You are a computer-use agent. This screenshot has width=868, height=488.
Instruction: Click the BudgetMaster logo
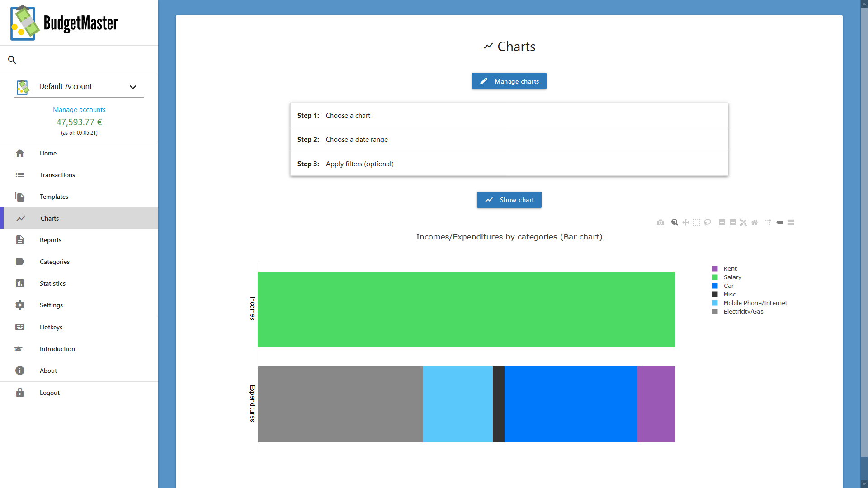point(64,23)
